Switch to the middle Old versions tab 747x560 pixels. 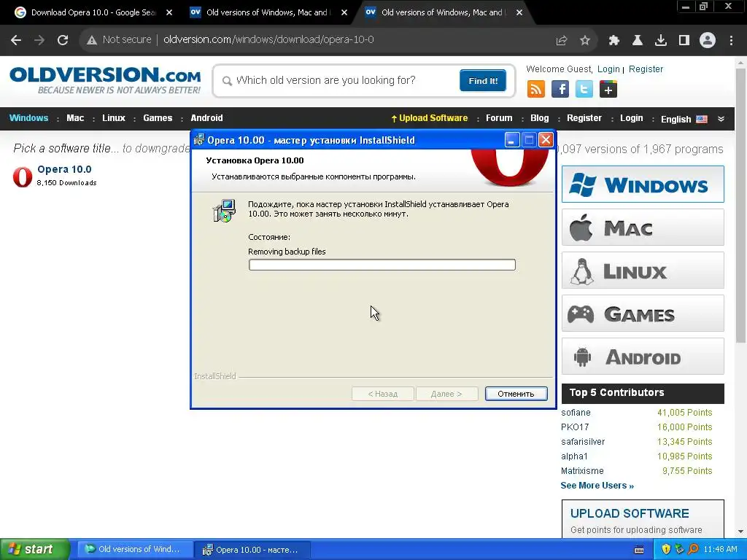click(x=268, y=12)
